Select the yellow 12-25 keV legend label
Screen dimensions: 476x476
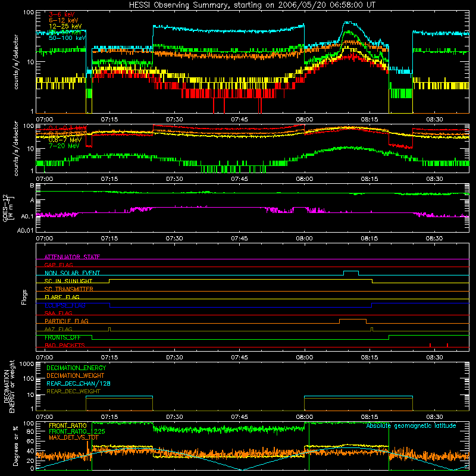coord(65,26)
